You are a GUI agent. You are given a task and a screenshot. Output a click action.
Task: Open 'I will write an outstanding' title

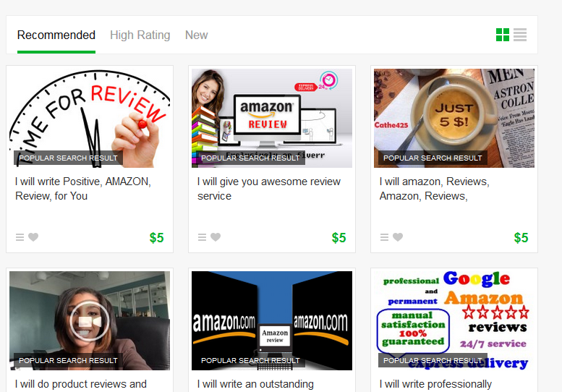[255, 384]
